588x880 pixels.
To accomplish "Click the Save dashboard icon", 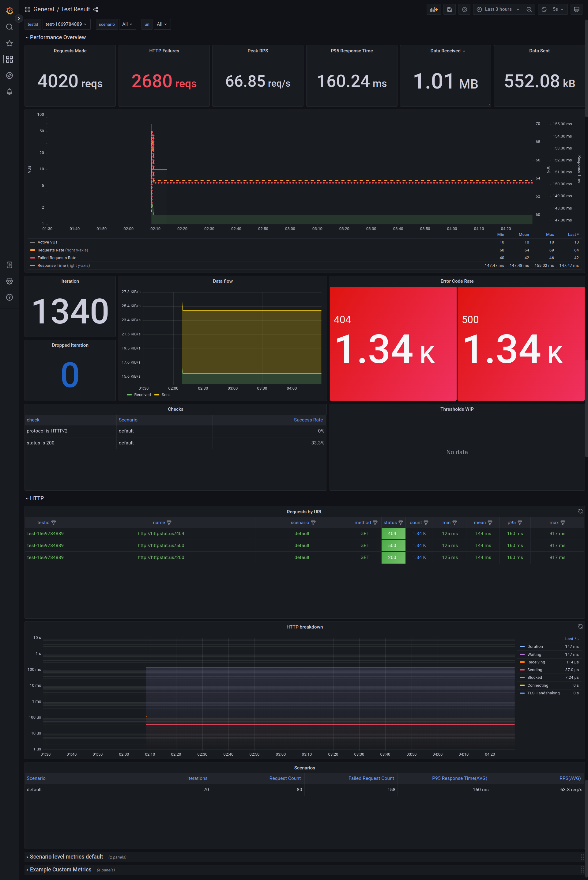I will 449,9.
